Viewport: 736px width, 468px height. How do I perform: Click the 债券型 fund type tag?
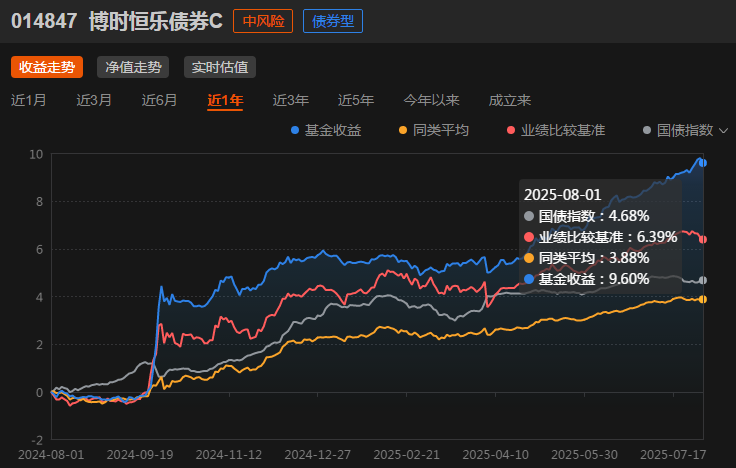click(333, 21)
